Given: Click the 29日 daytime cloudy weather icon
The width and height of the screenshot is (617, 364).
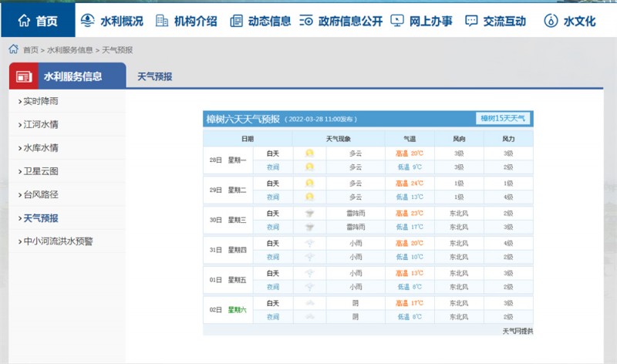Looking at the screenshot, I should coord(310,183).
